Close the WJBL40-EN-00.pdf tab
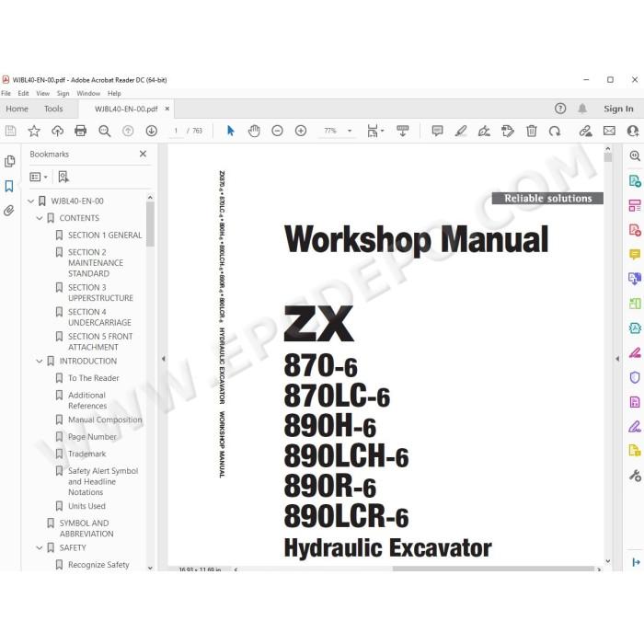This screenshot has width=644, height=644. click(x=167, y=109)
